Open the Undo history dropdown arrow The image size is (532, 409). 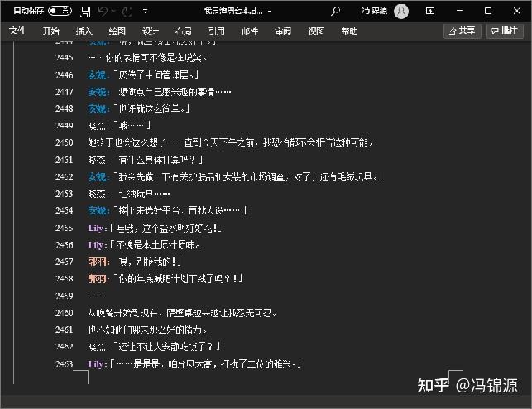coord(113,12)
